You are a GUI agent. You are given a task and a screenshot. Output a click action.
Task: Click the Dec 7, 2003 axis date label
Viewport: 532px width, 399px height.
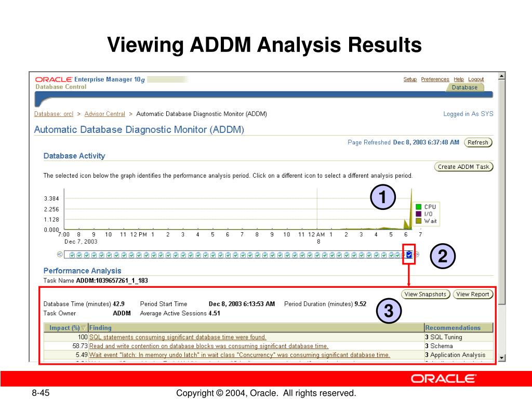coord(81,242)
